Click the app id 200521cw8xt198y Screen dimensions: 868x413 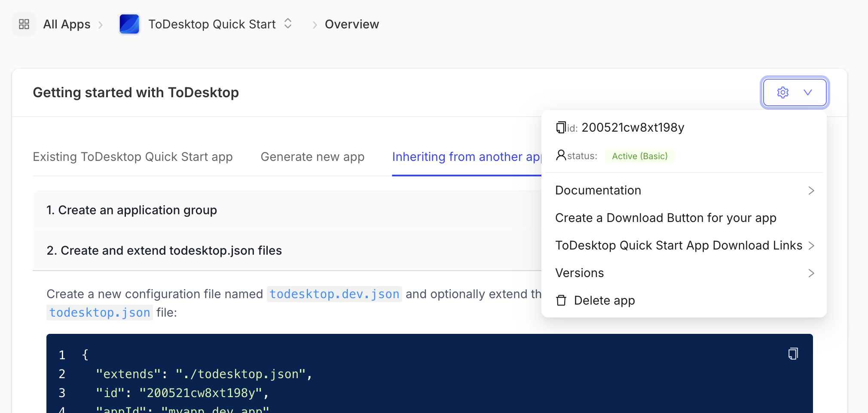633,127
